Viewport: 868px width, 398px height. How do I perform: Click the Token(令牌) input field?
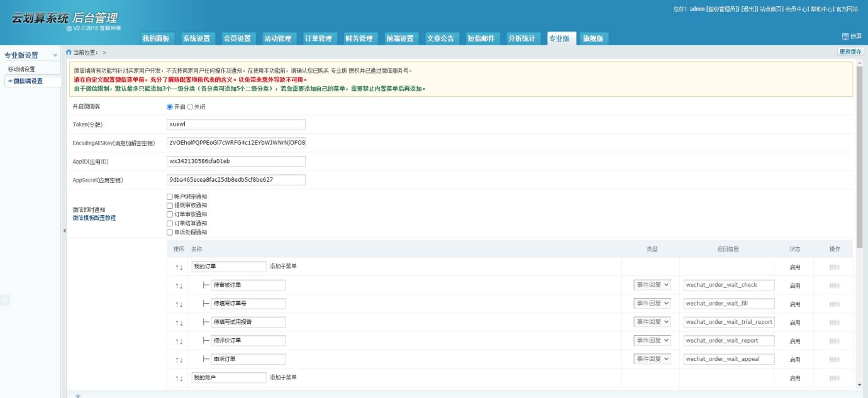click(x=236, y=124)
